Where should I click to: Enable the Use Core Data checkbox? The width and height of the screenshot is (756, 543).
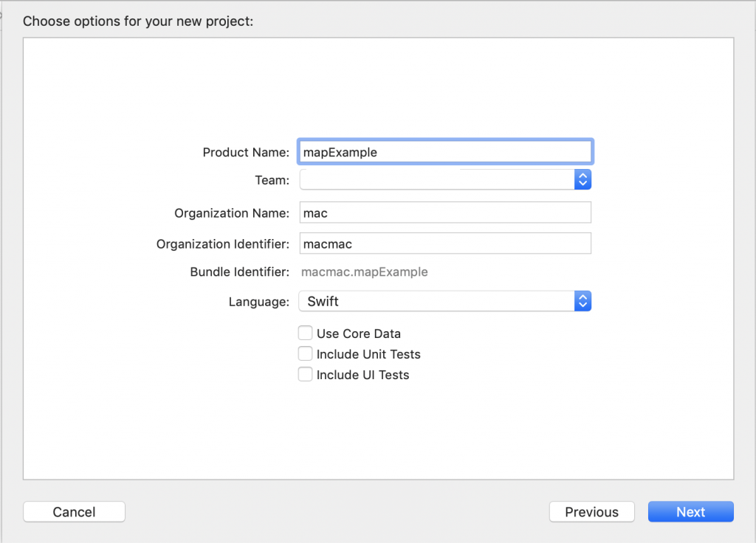coord(305,333)
